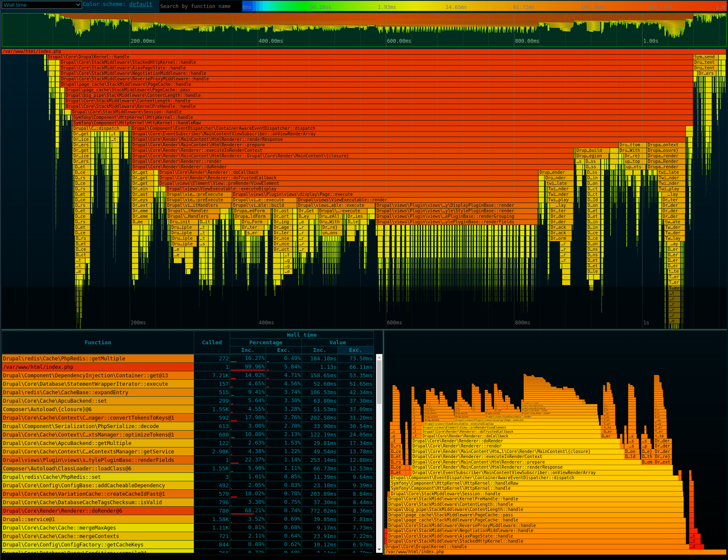Click scrollbar up arrow in function table
Screen dimensions: 728x560
pyautogui.click(x=379, y=357)
